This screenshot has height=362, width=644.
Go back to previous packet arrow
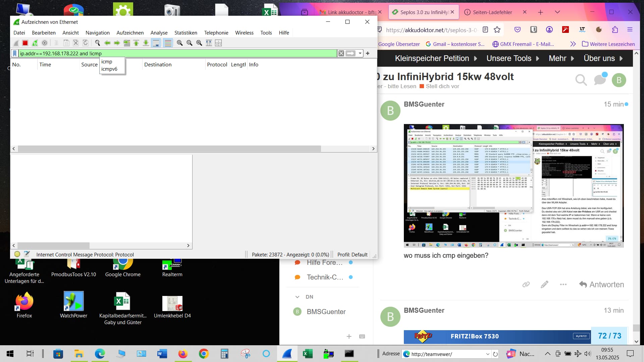point(107,43)
